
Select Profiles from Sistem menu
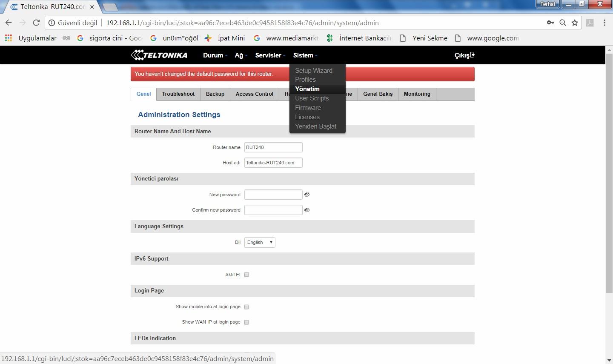(305, 79)
